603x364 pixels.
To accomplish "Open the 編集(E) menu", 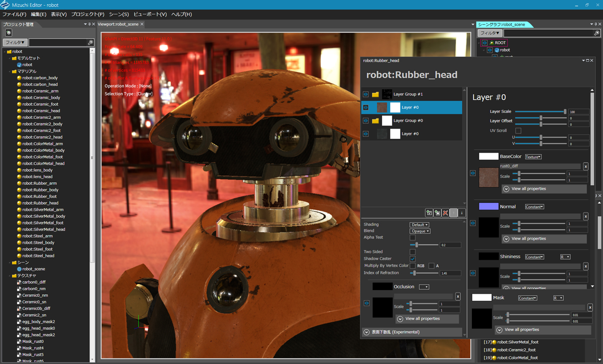I will point(39,15).
